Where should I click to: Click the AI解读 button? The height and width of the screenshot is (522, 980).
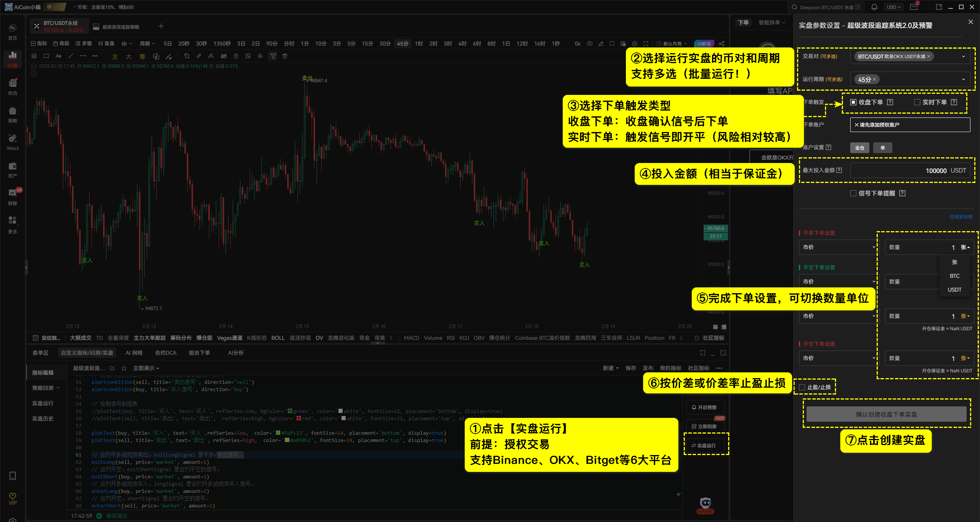pyautogui.click(x=704, y=44)
